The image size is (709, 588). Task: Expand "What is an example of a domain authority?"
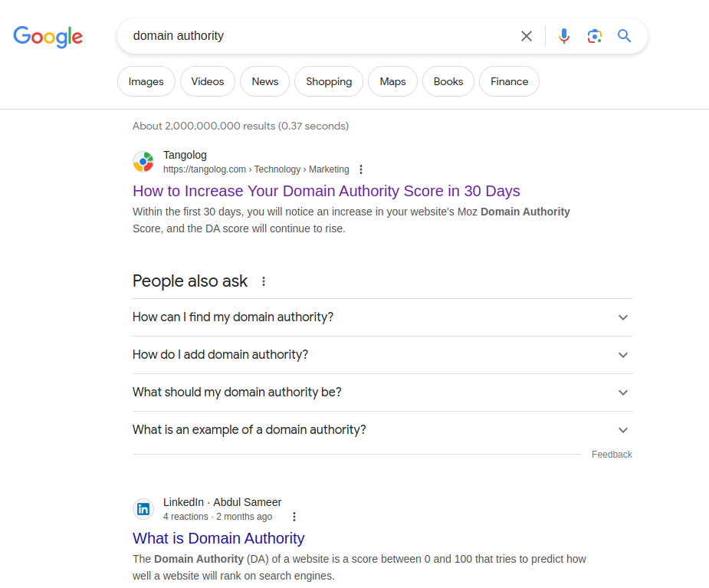pos(382,429)
